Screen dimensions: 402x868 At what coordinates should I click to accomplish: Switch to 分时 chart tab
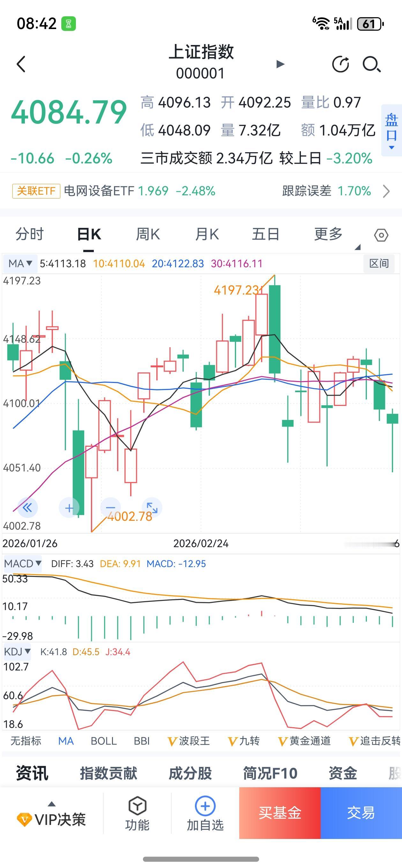pos(30,234)
